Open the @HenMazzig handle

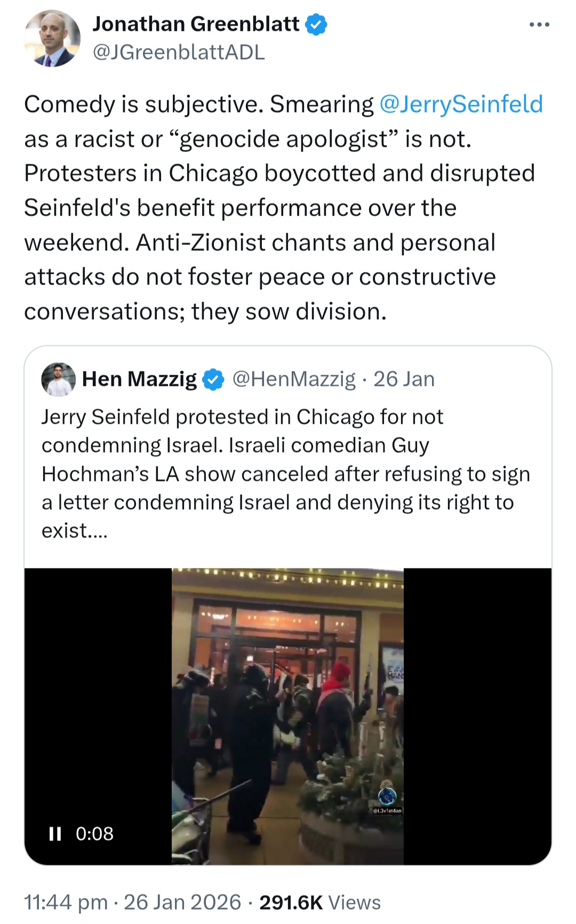(294, 379)
